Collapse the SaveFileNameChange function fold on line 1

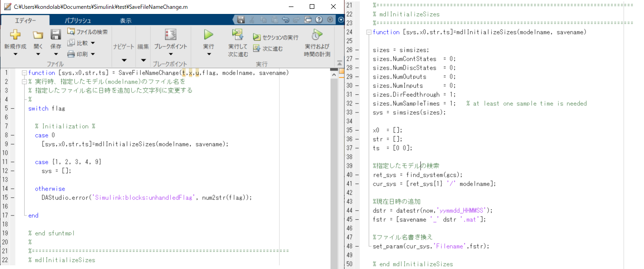click(24, 73)
